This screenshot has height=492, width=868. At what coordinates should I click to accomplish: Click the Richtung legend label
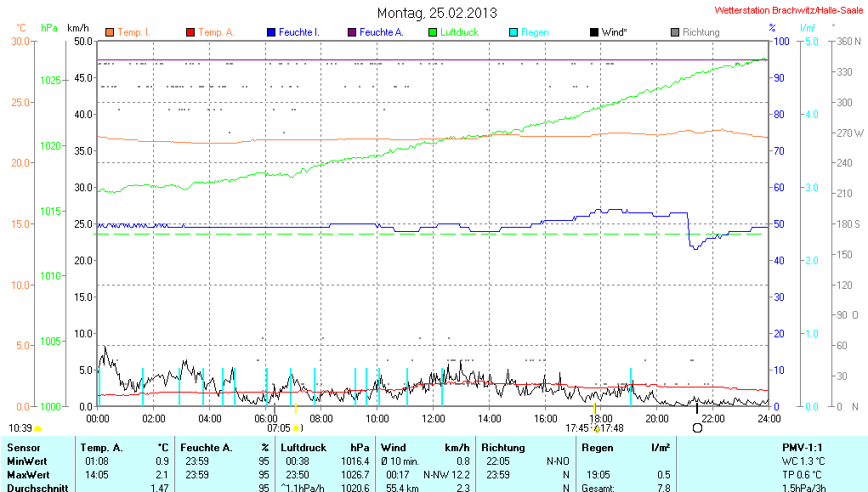pos(701,33)
